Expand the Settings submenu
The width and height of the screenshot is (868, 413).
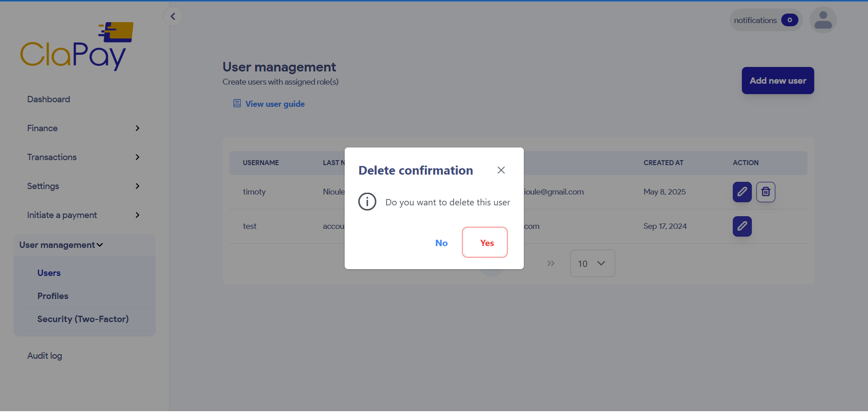(84, 186)
